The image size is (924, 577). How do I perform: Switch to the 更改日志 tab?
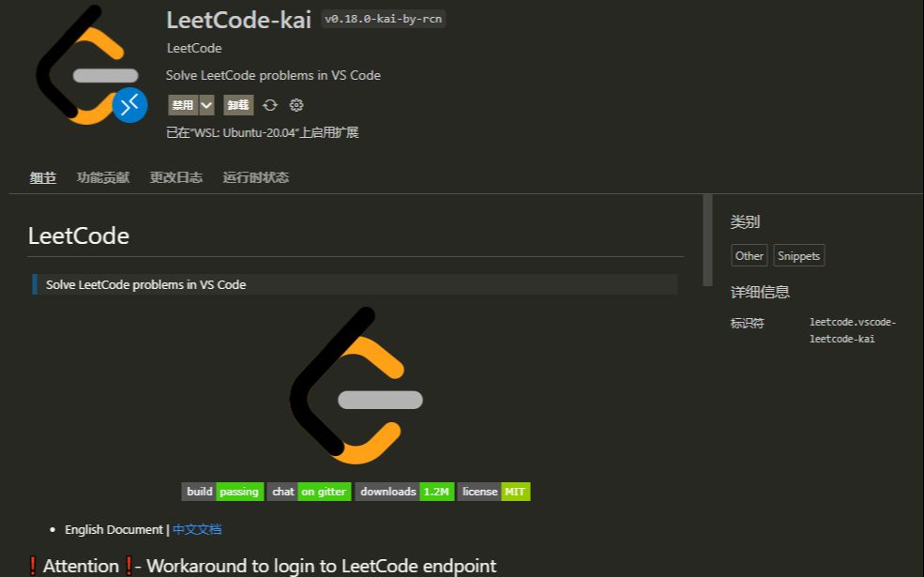176,176
